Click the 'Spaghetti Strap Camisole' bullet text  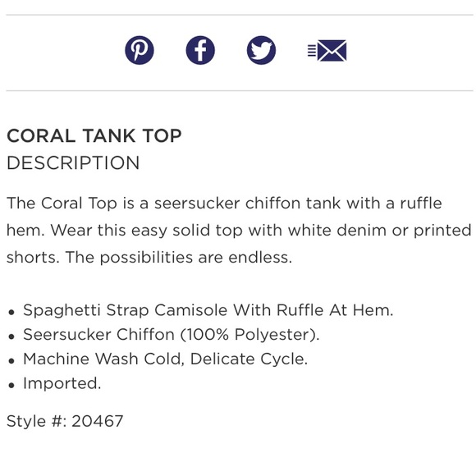tap(125, 310)
